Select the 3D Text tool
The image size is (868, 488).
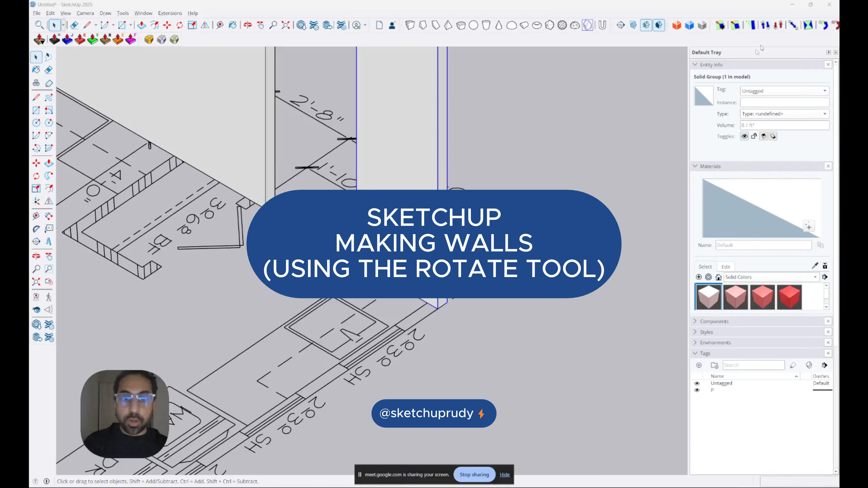pyautogui.click(x=49, y=242)
